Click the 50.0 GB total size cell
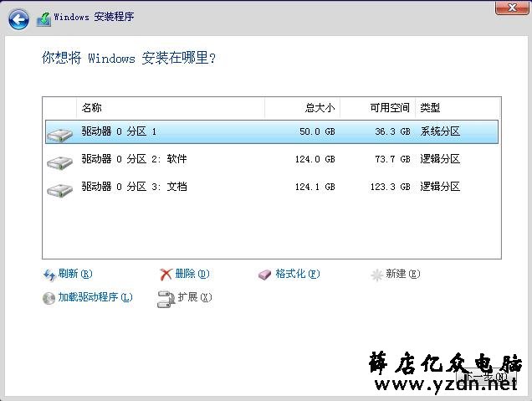The width and height of the screenshot is (532, 401). [317, 131]
